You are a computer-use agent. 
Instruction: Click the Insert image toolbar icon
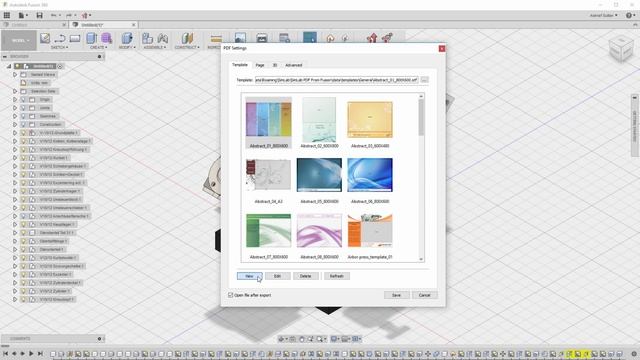coord(240,38)
